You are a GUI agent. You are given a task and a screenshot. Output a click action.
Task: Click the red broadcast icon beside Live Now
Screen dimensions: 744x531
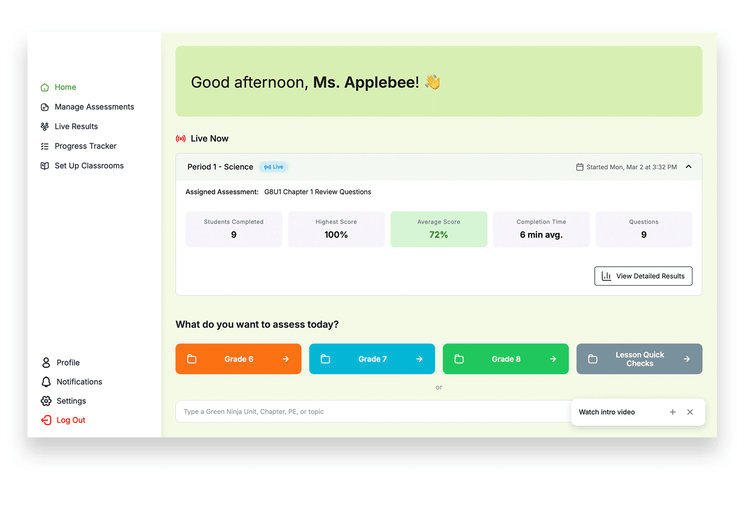pos(181,139)
